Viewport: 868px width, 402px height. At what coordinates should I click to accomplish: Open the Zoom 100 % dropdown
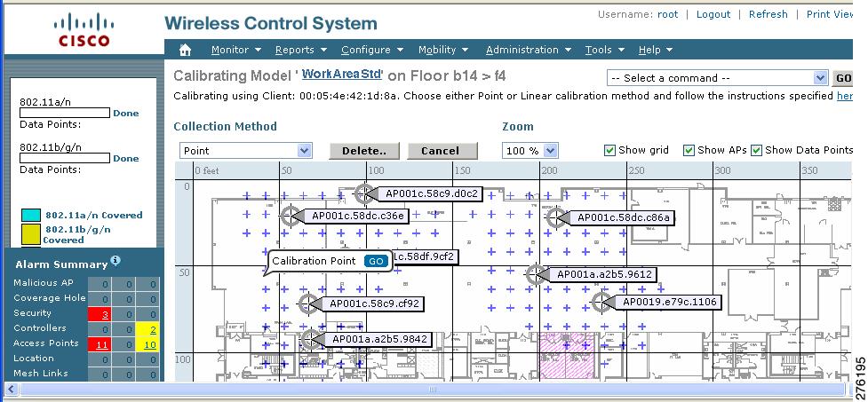coord(530,150)
